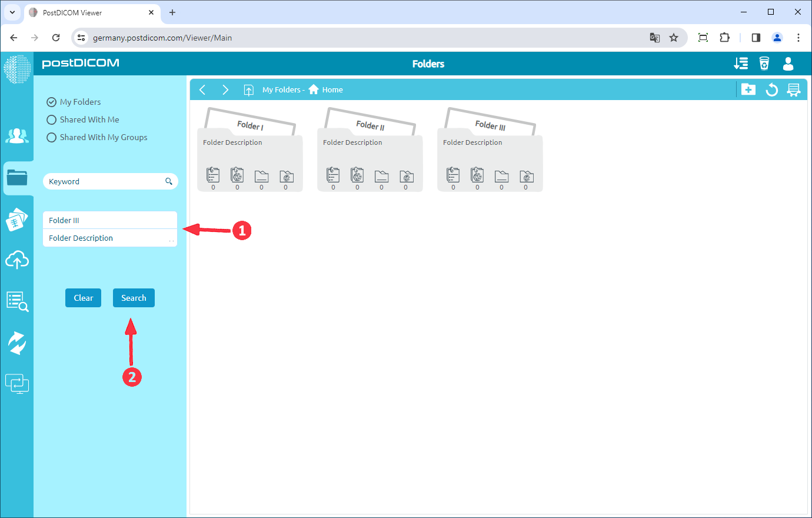The height and width of the screenshot is (518, 812).
Task: Click the Clear button
Action: tap(83, 298)
